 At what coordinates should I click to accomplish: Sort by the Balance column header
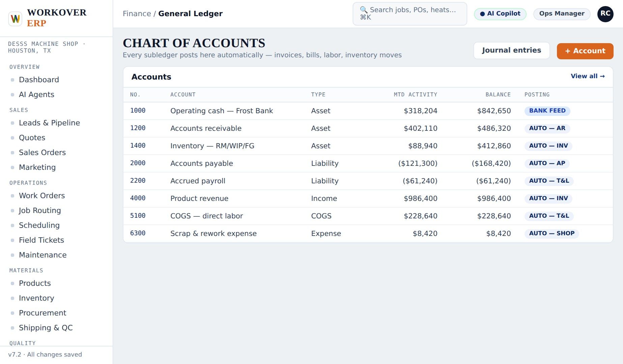[x=498, y=95]
